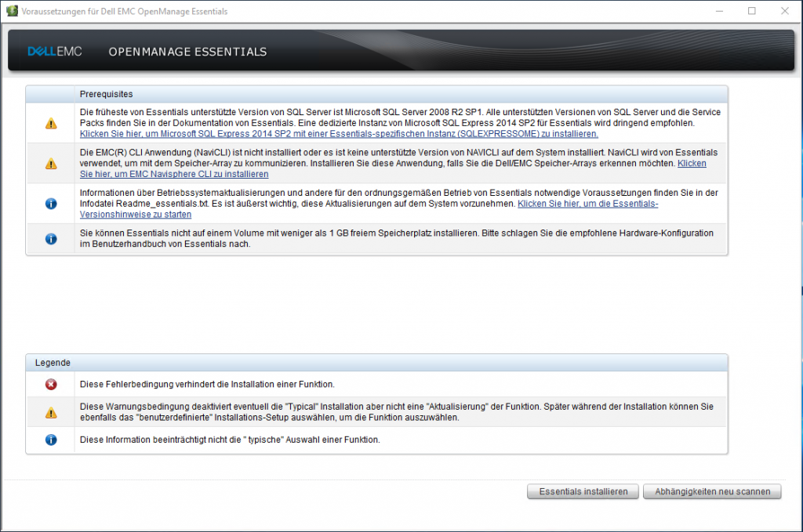The width and height of the screenshot is (803, 532).
Task: Click the application icon in the title bar
Action: tap(11, 11)
